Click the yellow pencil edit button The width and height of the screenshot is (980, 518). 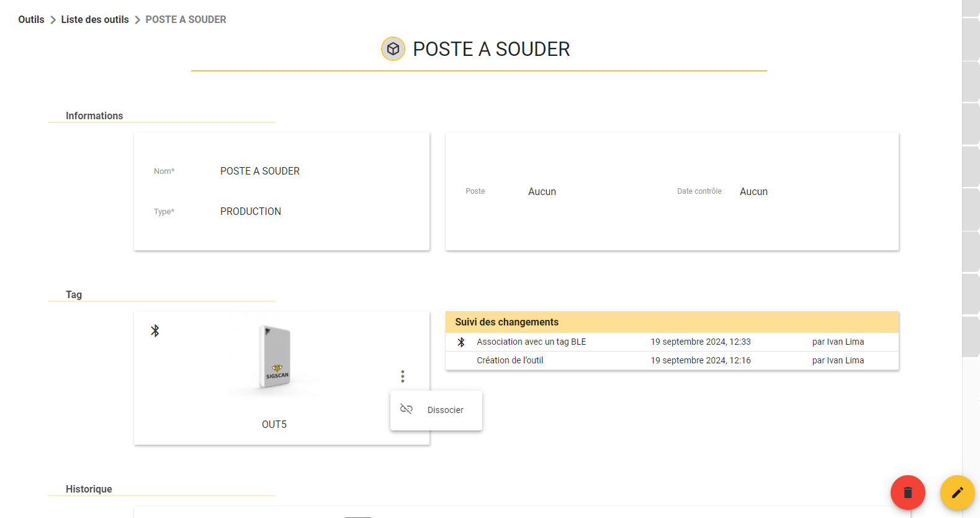(958, 493)
